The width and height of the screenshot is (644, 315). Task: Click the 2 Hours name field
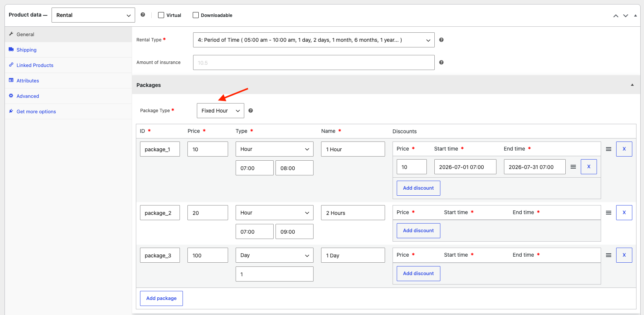[353, 213]
